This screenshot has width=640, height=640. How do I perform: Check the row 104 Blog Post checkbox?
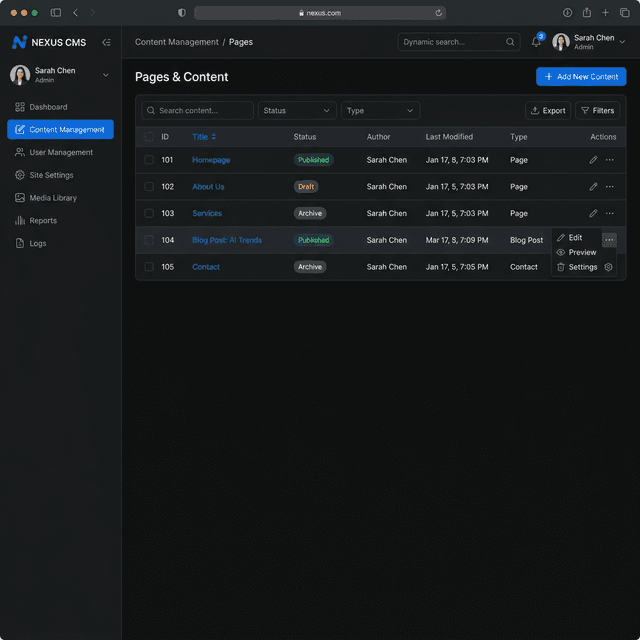[149, 240]
